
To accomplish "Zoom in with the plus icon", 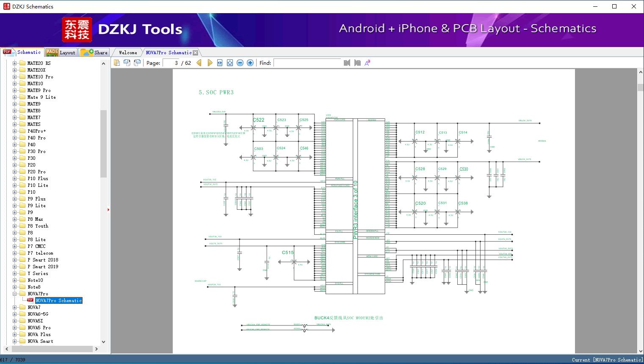I will coord(250,63).
